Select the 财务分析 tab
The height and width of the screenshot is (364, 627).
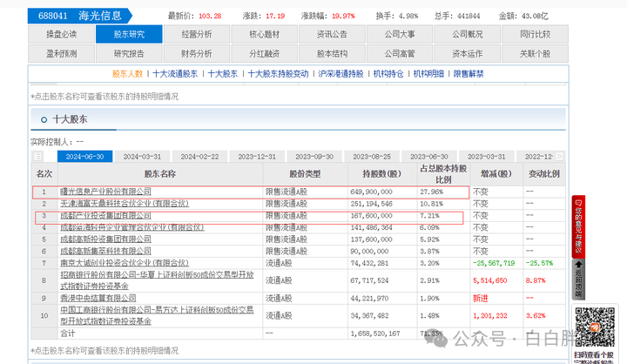click(x=197, y=54)
